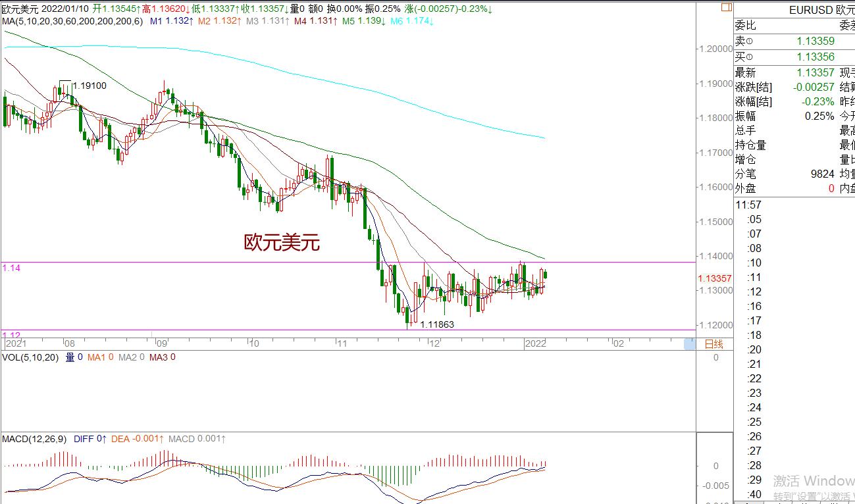Click the magenta 1.14 level label
The width and height of the screenshot is (855, 504).
pos(11,268)
